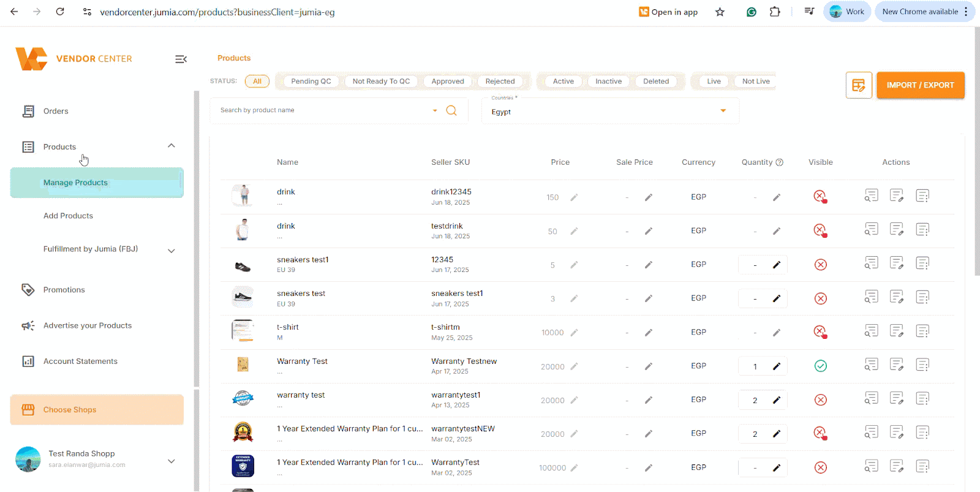Filter by Pending QC status
Viewport: 980px width, 492px height.
[x=311, y=81]
